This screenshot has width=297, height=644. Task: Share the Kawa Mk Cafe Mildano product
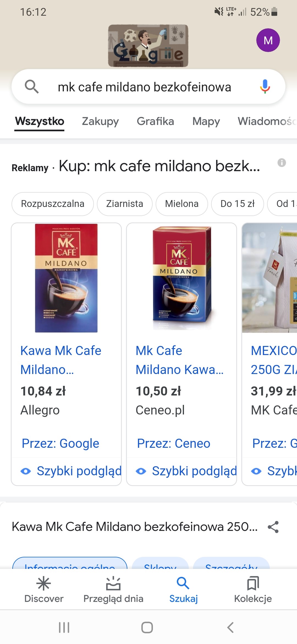pyautogui.click(x=273, y=527)
